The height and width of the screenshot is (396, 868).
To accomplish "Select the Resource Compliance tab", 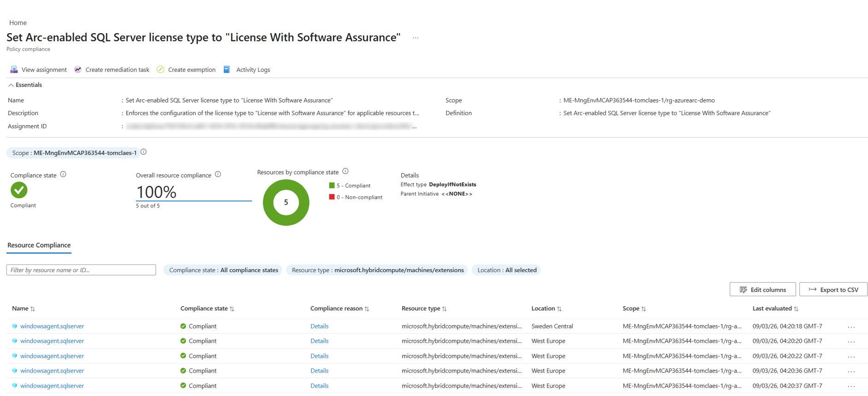I will [39, 245].
